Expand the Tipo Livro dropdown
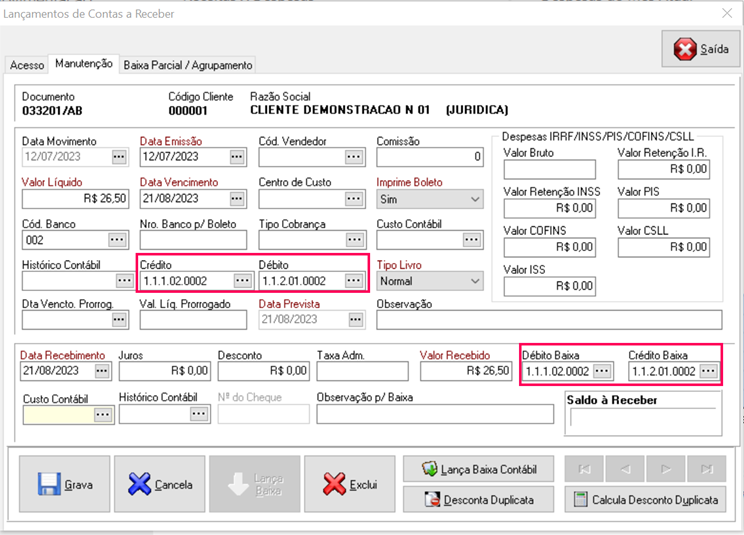Viewport: 744px width, 535px height. pos(474,281)
